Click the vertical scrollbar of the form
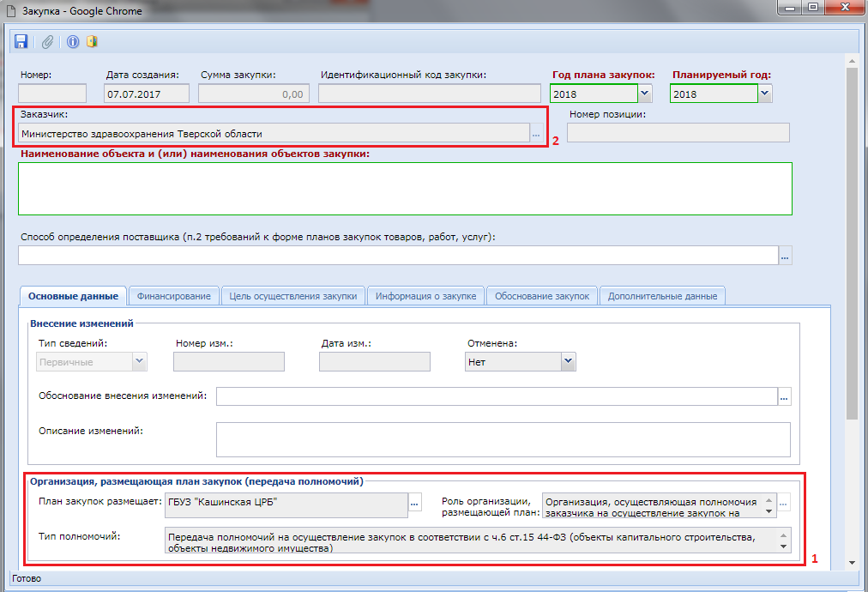The width and height of the screenshot is (868, 592). click(x=851, y=257)
